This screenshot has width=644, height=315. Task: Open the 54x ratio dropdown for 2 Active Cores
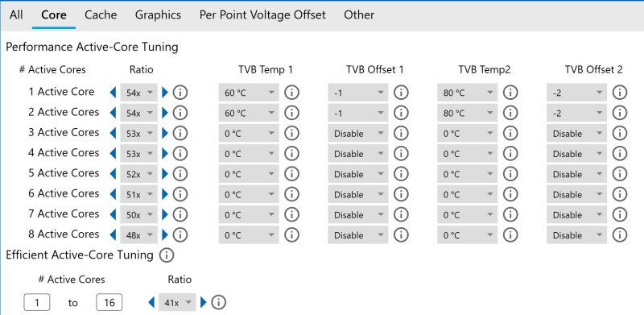138,113
